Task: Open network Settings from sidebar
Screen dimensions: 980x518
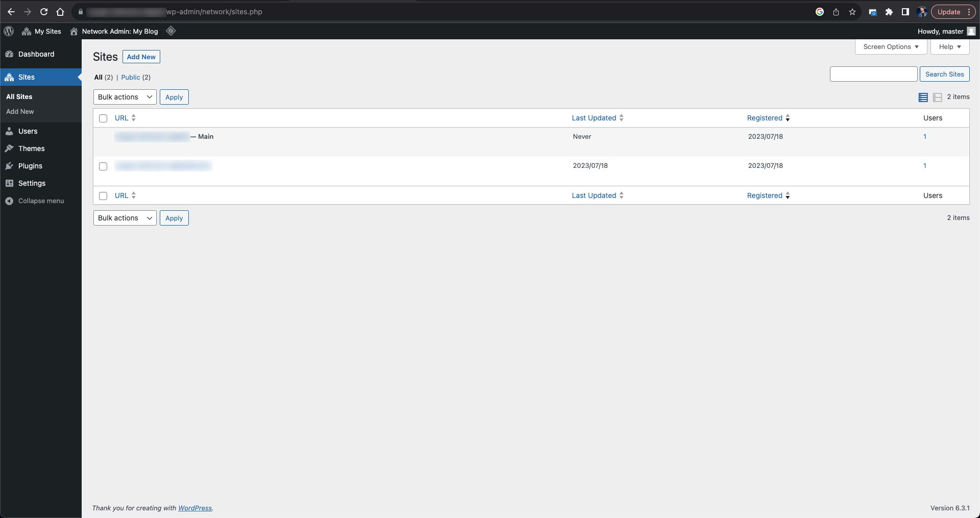Action: click(x=31, y=183)
